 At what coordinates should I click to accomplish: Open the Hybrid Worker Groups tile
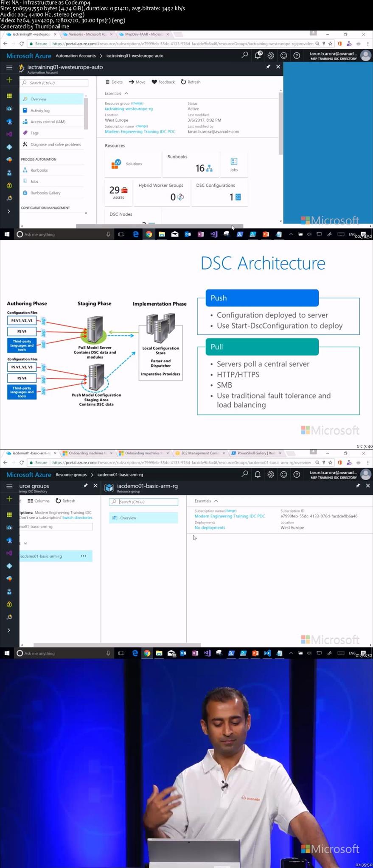[161, 192]
